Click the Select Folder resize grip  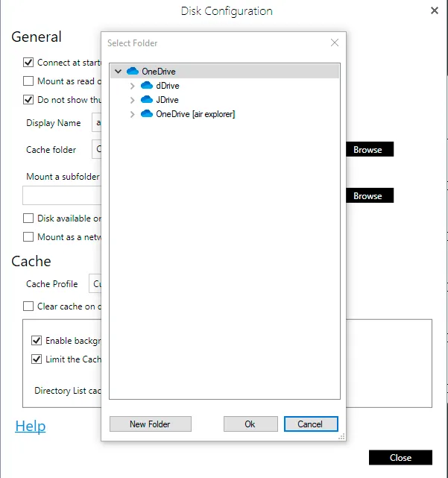(x=341, y=436)
